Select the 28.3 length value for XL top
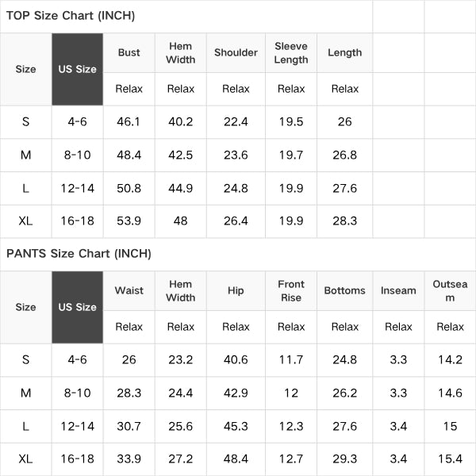This screenshot has width=476, height=476. click(344, 221)
